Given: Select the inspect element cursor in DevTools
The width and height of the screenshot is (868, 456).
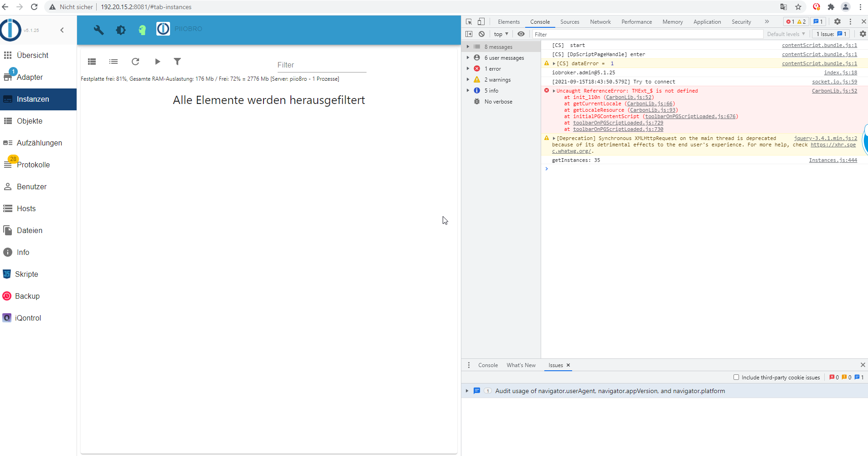Looking at the screenshot, I should point(468,21).
